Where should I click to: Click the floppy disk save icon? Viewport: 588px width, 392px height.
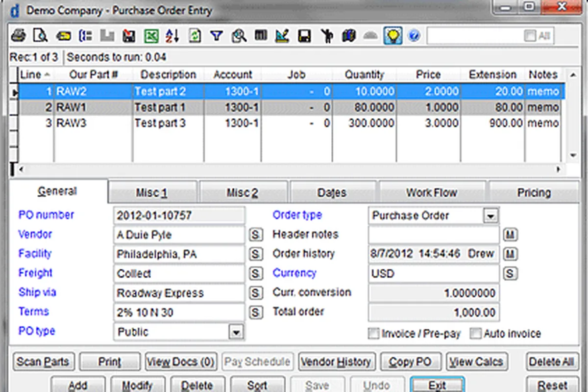pyautogui.click(x=304, y=36)
